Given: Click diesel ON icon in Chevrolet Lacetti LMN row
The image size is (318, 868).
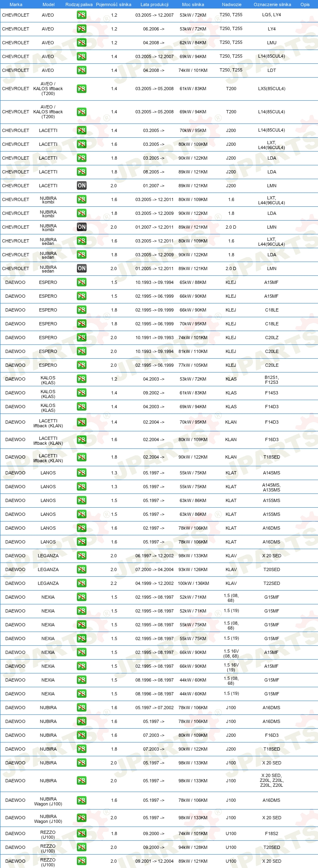Looking at the screenshot, I should tap(82, 186).
